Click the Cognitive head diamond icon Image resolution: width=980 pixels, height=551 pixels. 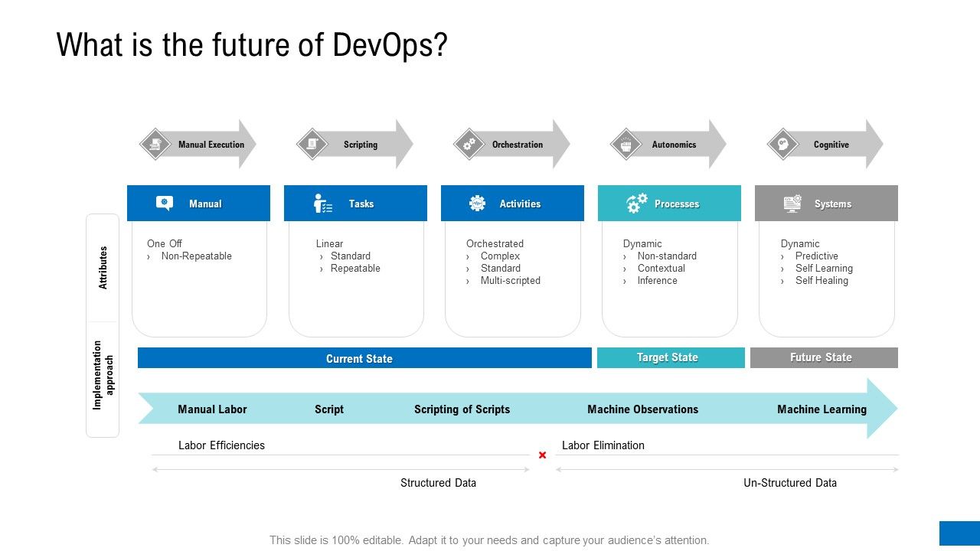pyautogui.click(x=783, y=144)
